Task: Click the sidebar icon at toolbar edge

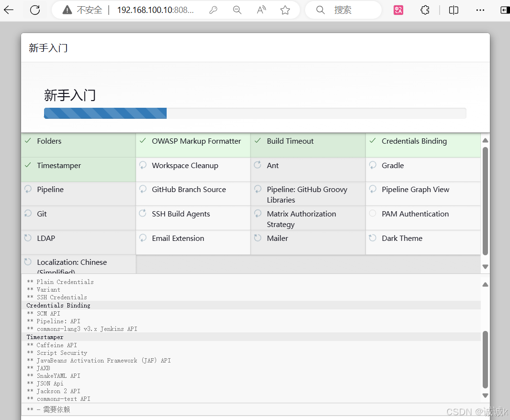Action: click(x=505, y=10)
